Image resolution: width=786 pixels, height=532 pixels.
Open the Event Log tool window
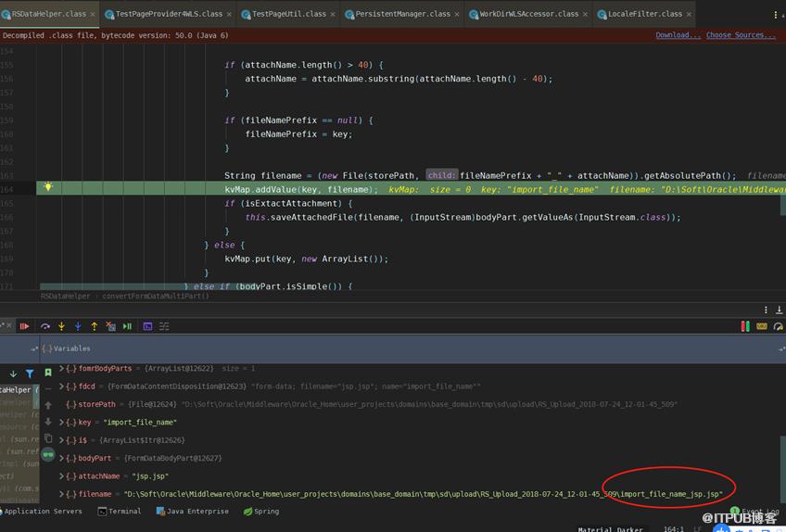754,511
